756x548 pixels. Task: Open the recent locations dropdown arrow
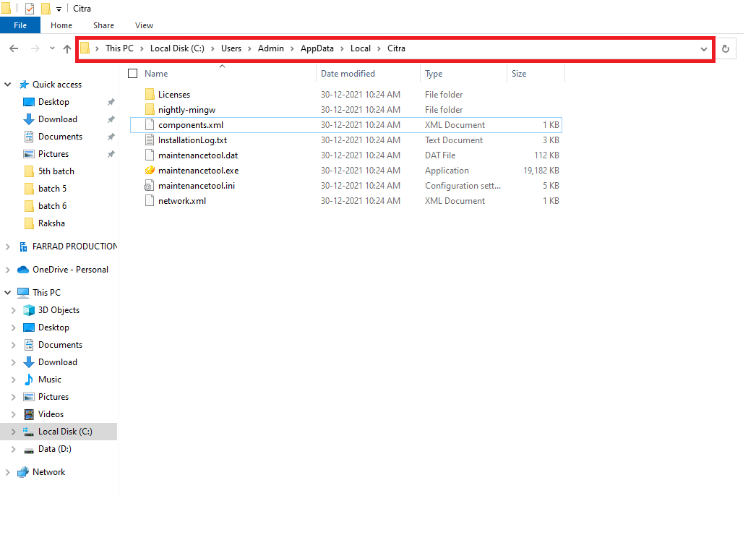pyautogui.click(x=52, y=48)
